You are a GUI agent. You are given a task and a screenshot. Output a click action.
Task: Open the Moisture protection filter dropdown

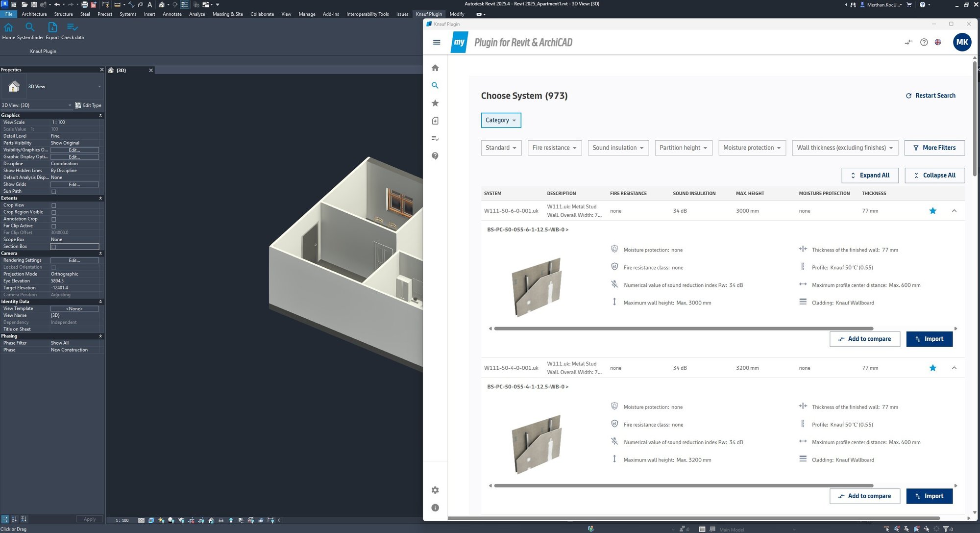point(752,148)
